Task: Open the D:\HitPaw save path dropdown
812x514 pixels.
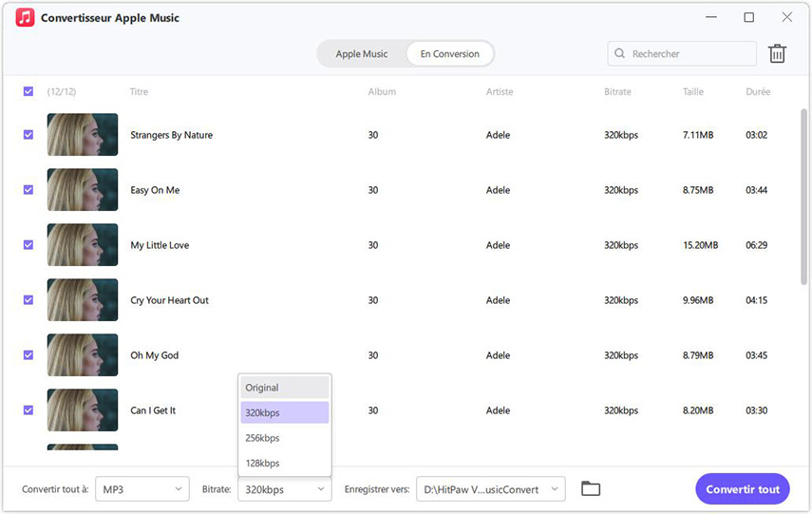Action: coord(491,489)
